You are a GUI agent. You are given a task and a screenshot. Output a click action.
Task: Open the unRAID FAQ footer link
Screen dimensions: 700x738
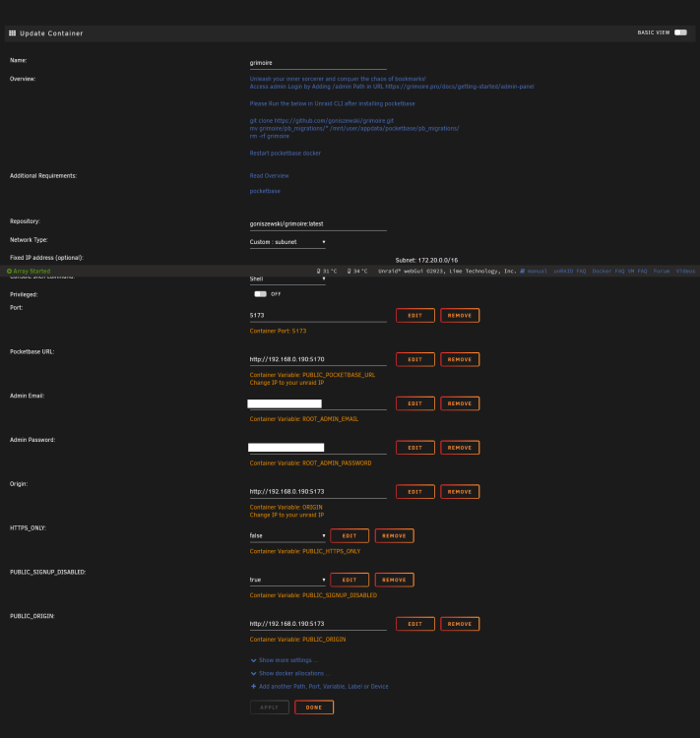pos(569,272)
